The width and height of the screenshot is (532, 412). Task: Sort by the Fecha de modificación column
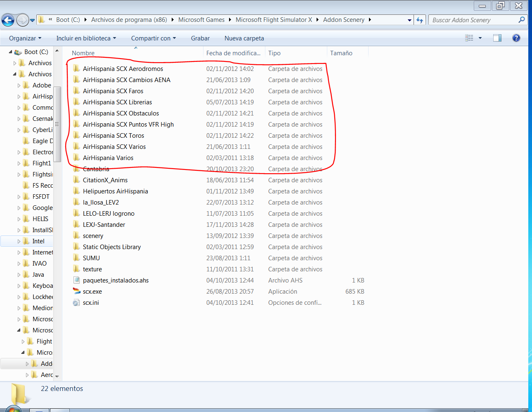[233, 53]
